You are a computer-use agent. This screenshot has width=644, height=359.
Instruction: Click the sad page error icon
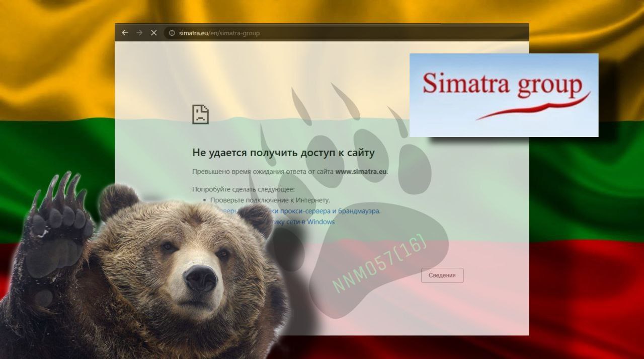(200, 114)
